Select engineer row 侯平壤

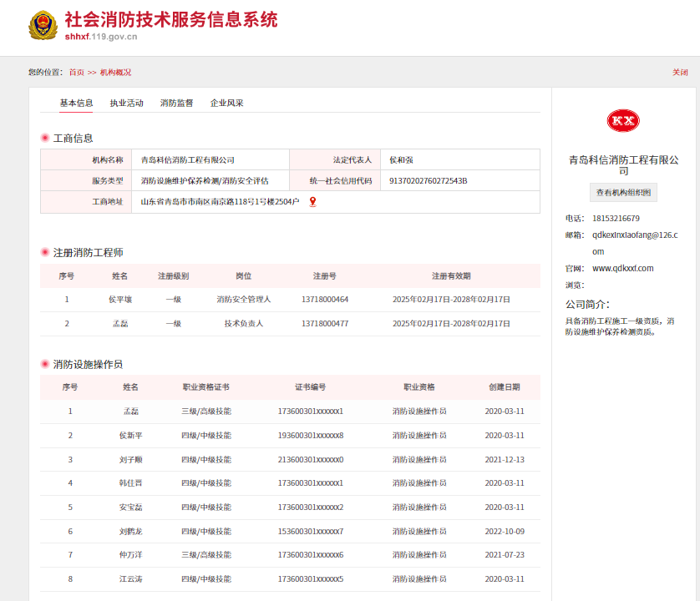click(119, 300)
